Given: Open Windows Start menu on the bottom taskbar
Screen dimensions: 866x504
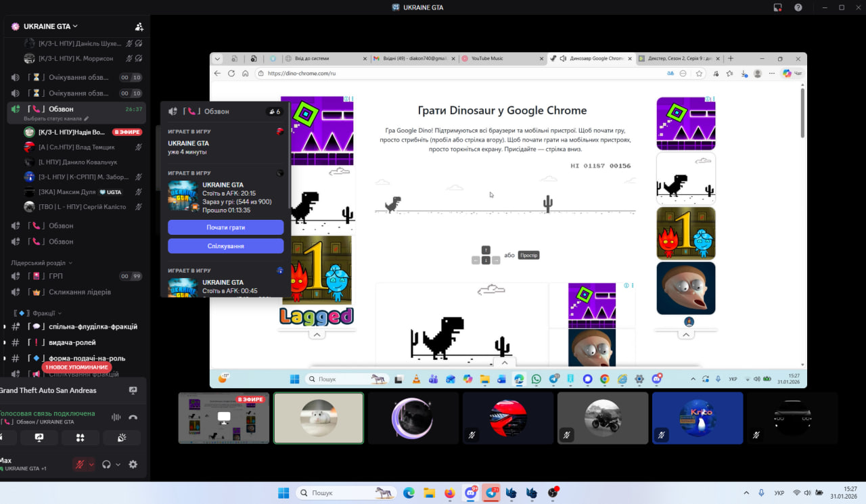Looking at the screenshot, I should [x=283, y=492].
